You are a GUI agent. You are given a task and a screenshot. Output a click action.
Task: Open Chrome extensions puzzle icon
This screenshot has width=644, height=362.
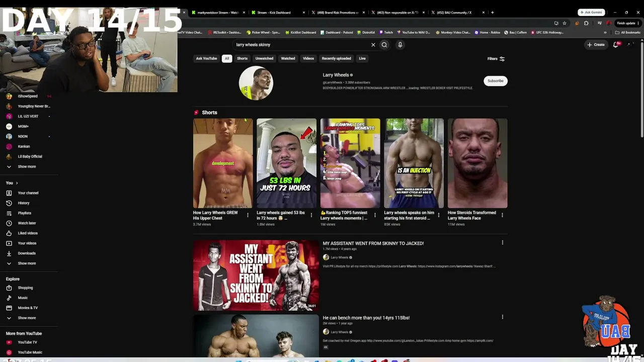click(586, 23)
